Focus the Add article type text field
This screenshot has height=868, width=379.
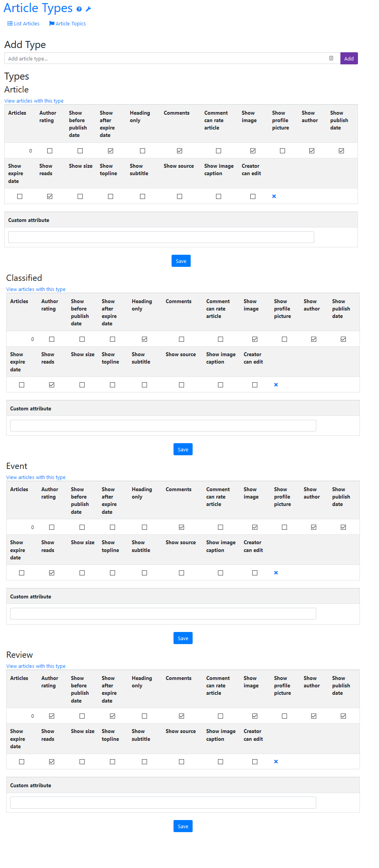(x=168, y=59)
